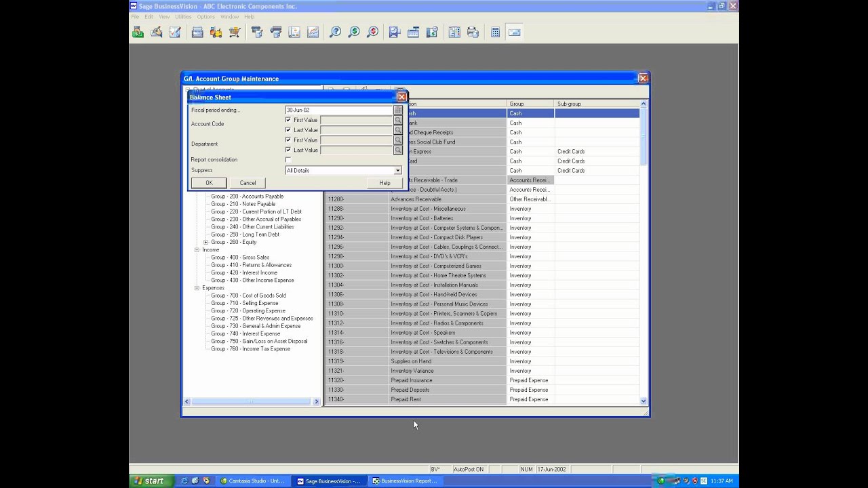
Task: Close the Balance Sheet dialog
Action: [401, 97]
